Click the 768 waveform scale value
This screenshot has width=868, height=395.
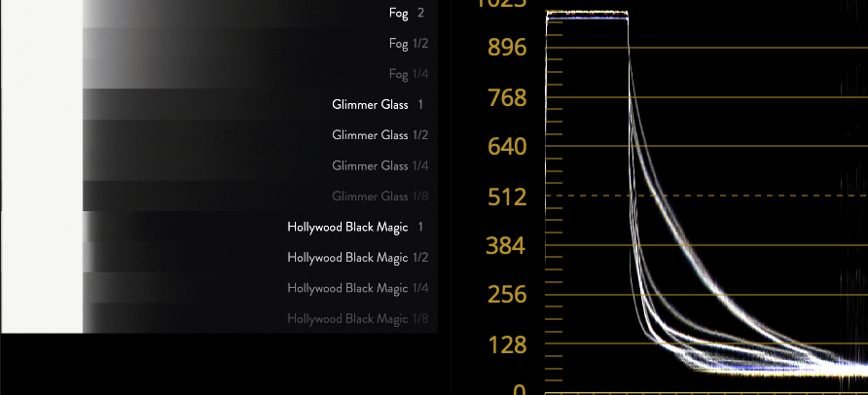pyautogui.click(x=507, y=98)
